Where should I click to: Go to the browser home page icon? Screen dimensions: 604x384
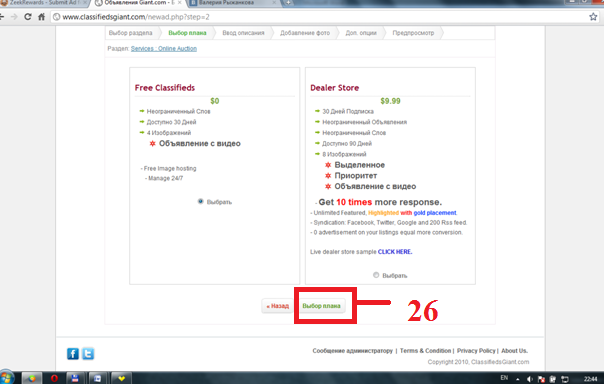(42, 17)
